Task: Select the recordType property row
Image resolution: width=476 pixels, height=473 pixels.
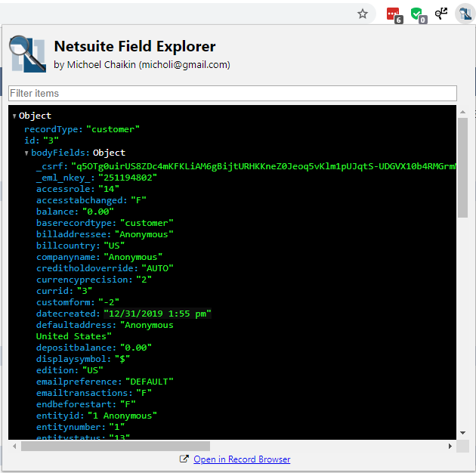Action: [82, 129]
